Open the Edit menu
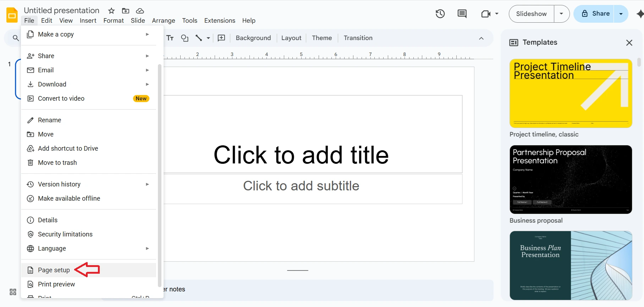This screenshot has height=307, width=644. [x=46, y=21]
